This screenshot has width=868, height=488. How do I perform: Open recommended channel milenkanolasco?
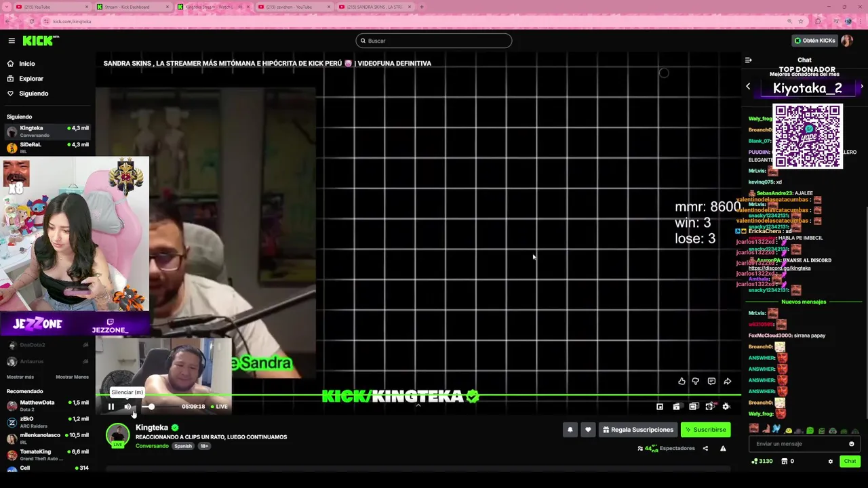click(47, 438)
